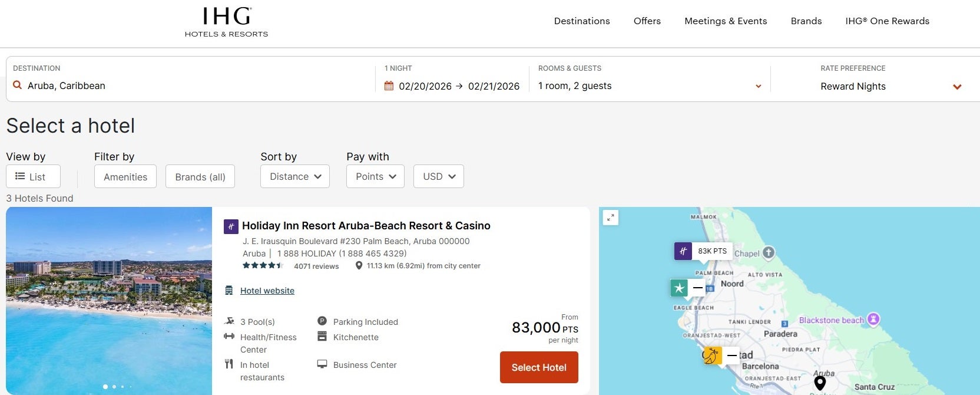This screenshot has width=980, height=395.
Task: Click the Parking Included P icon
Action: (322, 321)
